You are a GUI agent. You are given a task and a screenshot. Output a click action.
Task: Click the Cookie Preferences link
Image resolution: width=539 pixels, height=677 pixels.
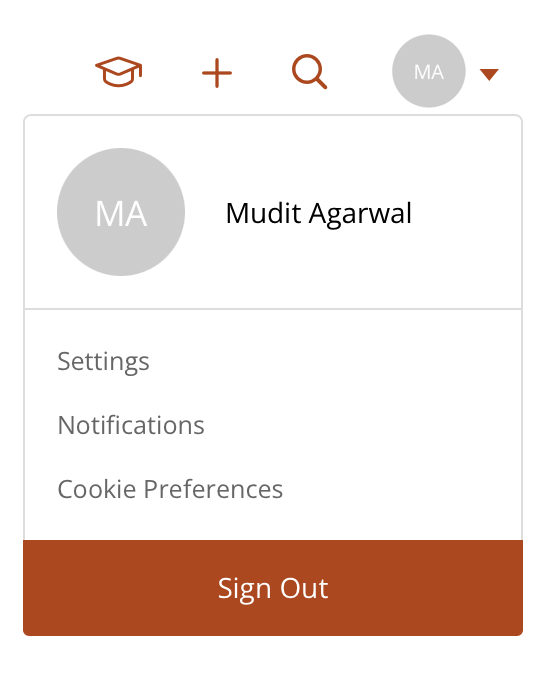coord(170,489)
